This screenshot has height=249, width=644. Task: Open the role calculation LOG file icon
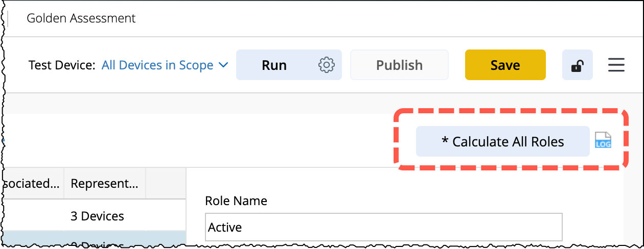603,141
